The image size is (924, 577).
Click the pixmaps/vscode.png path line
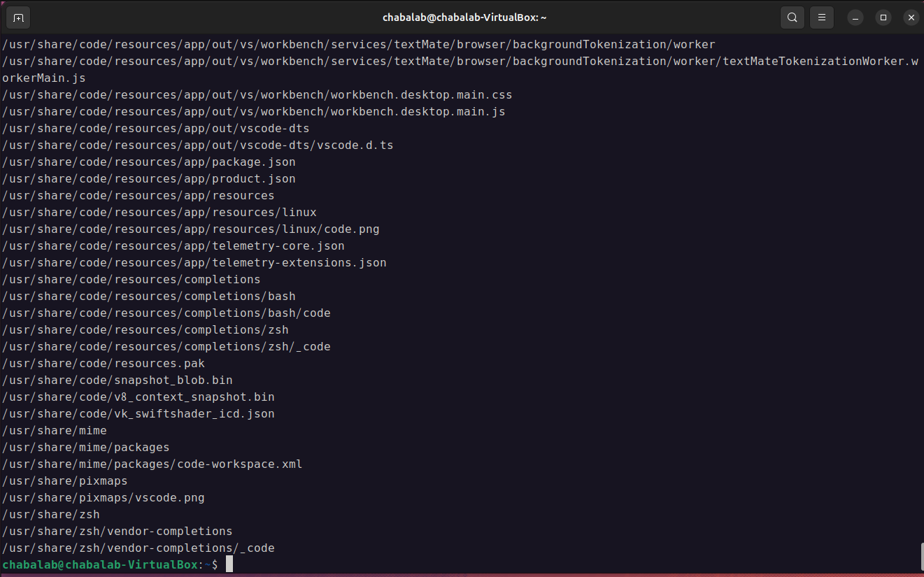point(103,498)
